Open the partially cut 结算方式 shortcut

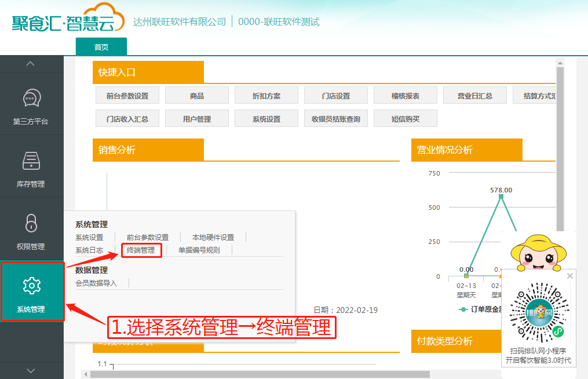pyautogui.click(x=534, y=95)
